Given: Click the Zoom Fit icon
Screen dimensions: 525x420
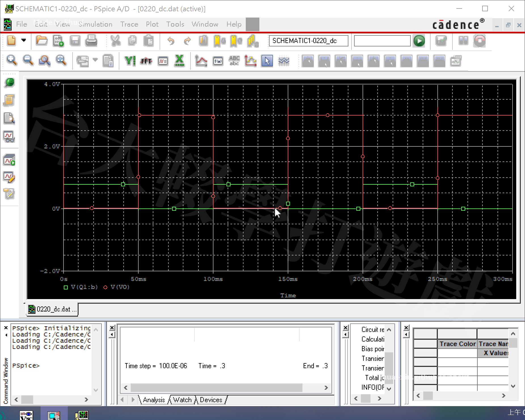Looking at the screenshot, I should pos(61,60).
